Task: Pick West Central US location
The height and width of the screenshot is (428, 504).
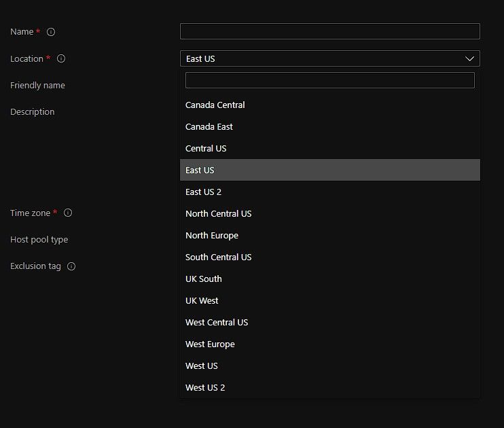Action: pyautogui.click(x=217, y=323)
